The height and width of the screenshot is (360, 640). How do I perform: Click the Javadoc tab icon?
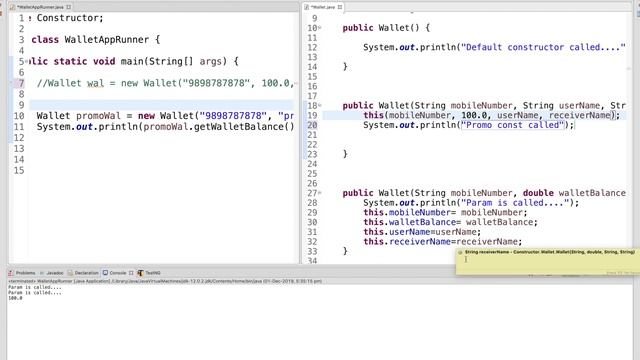[x=42, y=273]
